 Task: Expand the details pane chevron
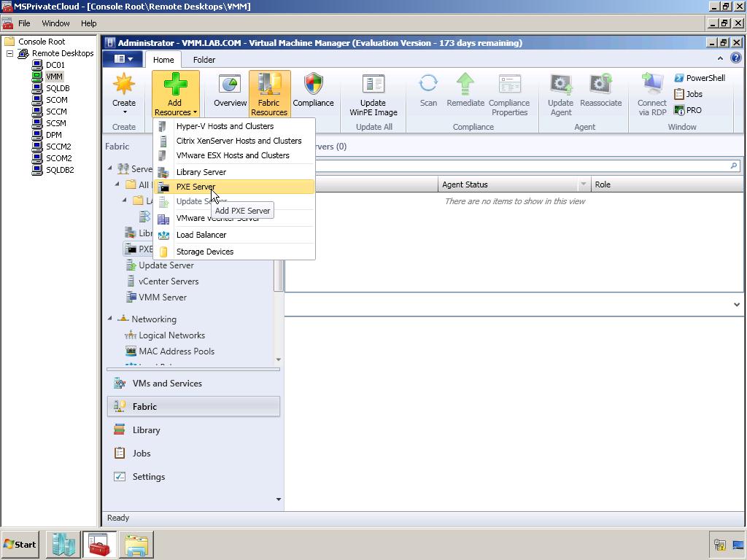[737, 305]
